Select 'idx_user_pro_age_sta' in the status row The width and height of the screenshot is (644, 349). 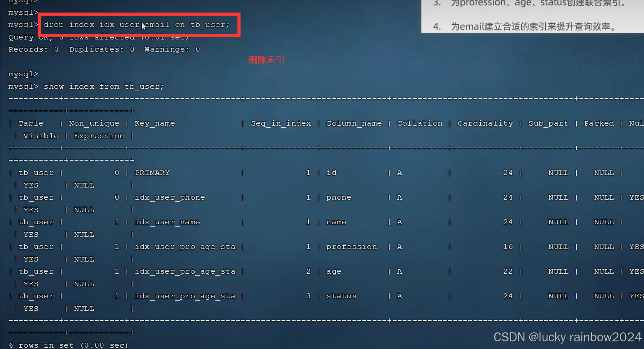[x=185, y=296]
